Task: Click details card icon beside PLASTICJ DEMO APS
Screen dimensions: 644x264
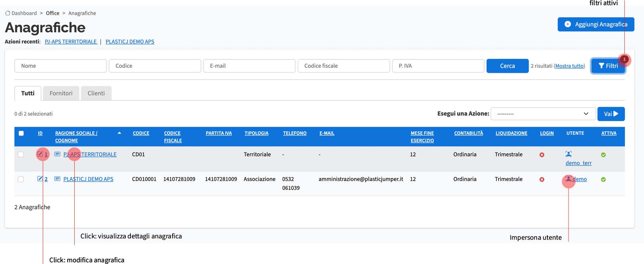Action: click(57, 179)
